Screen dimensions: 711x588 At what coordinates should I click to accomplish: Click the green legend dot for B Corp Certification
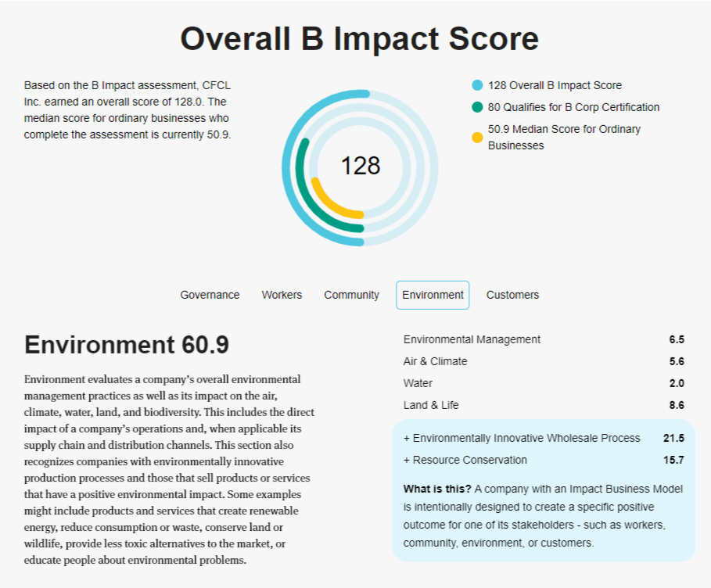pos(477,107)
